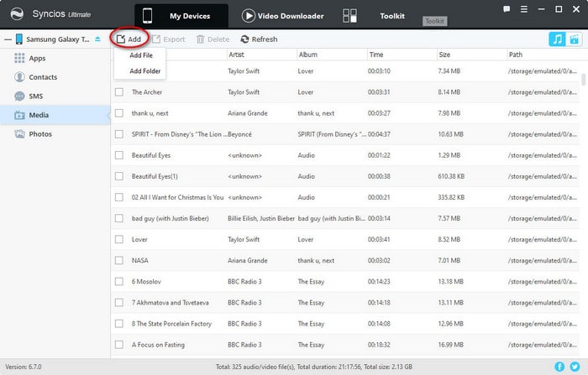Viewport: 588px width, 375px height.
Task: Switch to music view with note icon
Action: click(x=557, y=39)
